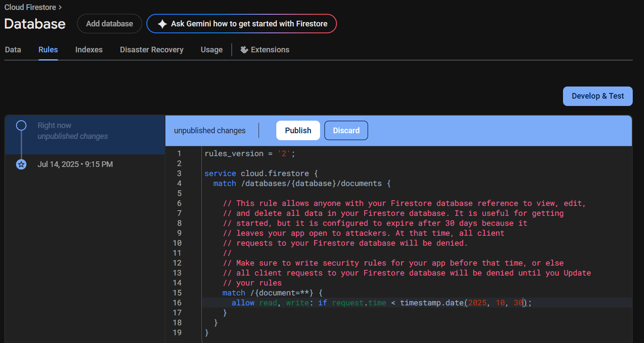Go to the Disaster Recovery tab
Image resolution: width=644 pixels, height=343 pixels.
click(x=152, y=50)
